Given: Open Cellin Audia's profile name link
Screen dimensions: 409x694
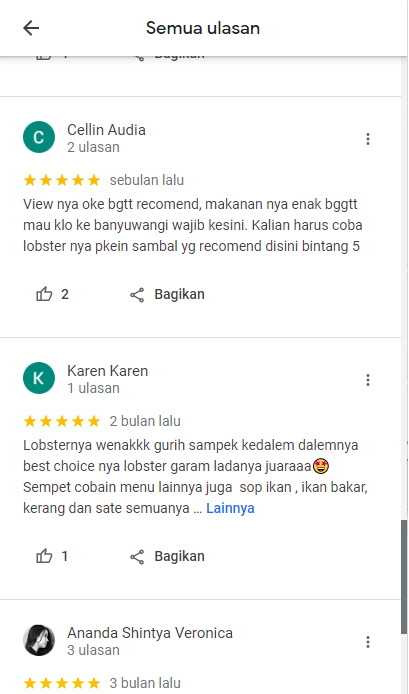Looking at the screenshot, I should click(x=106, y=130).
